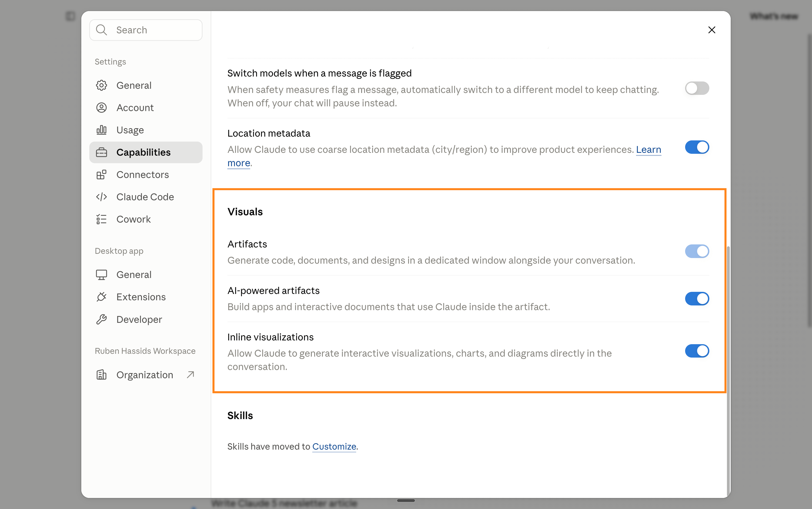The image size is (812, 509).
Task: Toggle the sidebar icon behind the dialog
Action: (x=70, y=16)
